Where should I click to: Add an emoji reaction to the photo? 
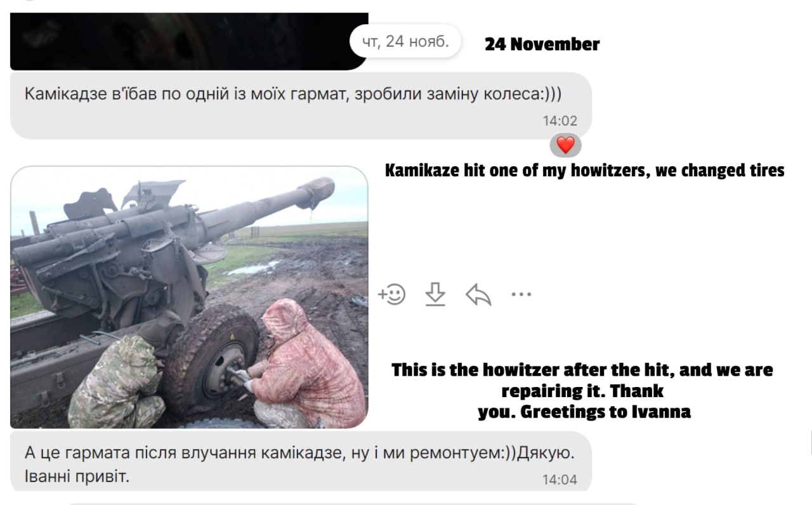pos(391,294)
